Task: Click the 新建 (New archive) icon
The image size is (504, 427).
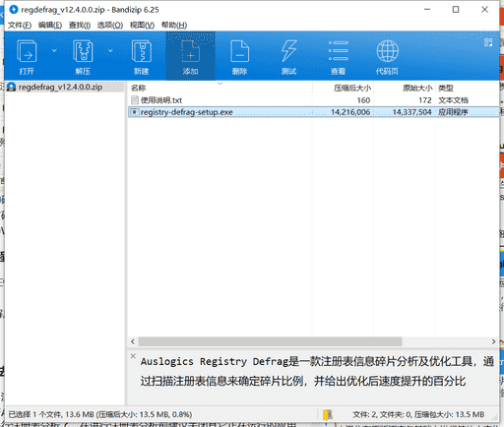Action: click(x=142, y=56)
